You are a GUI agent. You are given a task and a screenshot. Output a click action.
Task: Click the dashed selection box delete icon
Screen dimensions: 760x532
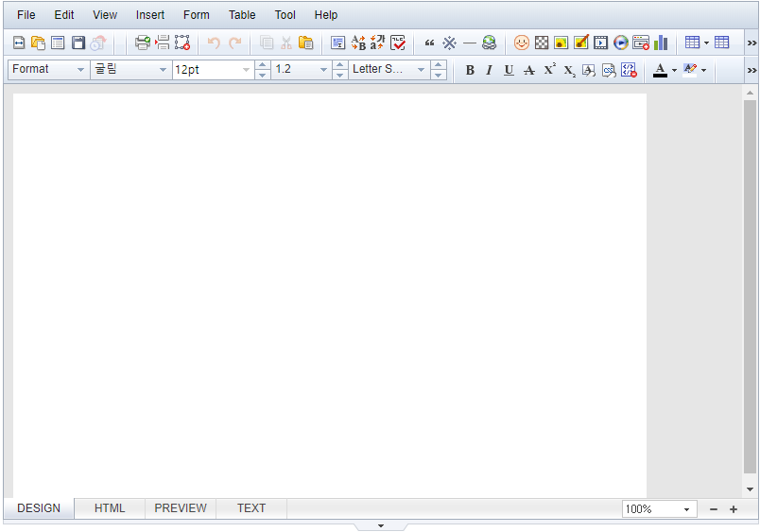click(182, 43)
